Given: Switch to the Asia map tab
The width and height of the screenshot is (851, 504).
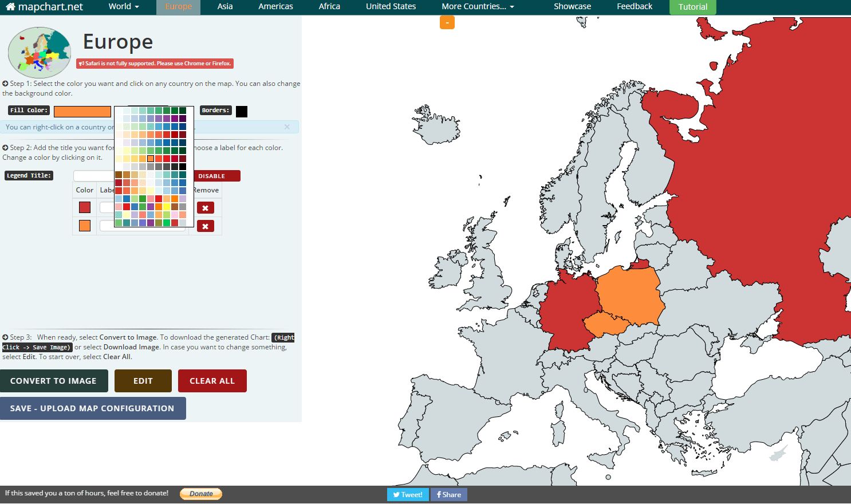Looking at the screenshot, I should tap(224, 6).
